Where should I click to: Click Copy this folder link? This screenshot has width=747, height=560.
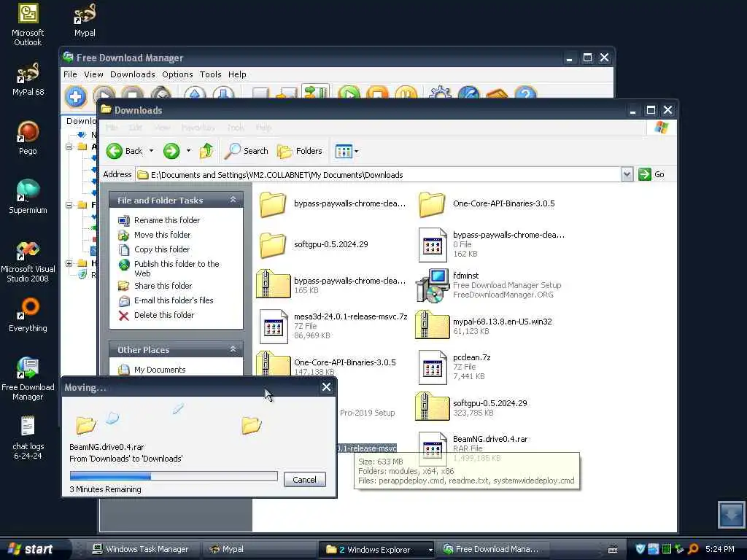[161, 249]
